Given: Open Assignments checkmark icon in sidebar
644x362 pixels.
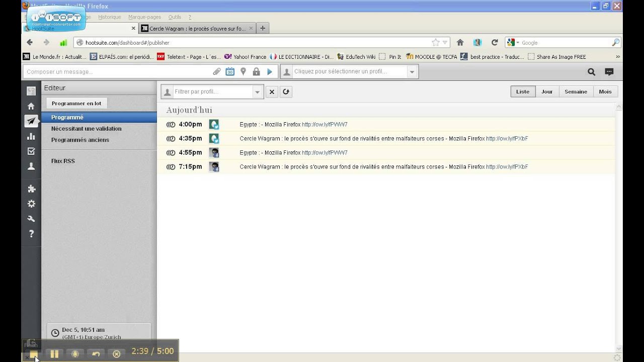Looking at the screenshot, I should pos(31,151).
